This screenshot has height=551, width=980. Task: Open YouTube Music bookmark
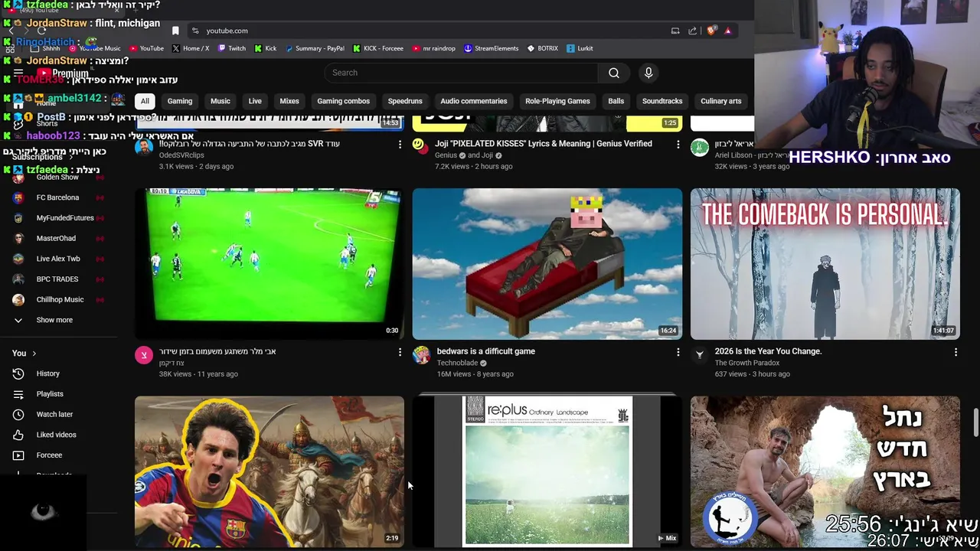[x=95, y=48]
